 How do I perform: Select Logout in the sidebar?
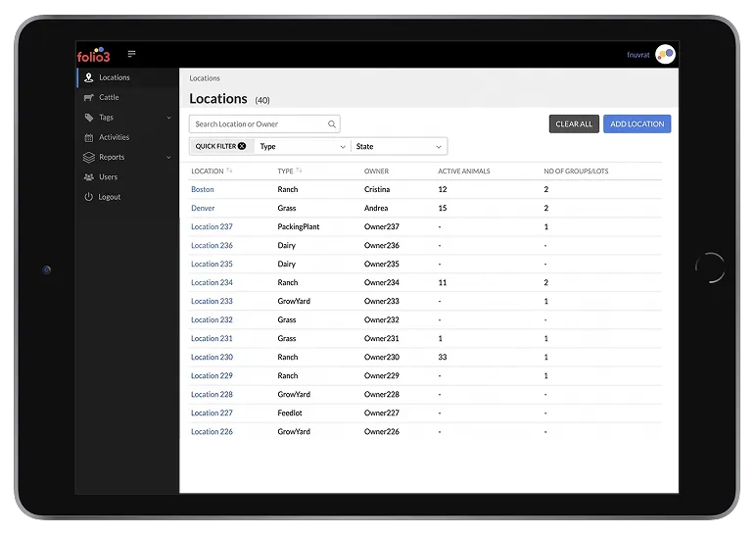click(127, 197)
